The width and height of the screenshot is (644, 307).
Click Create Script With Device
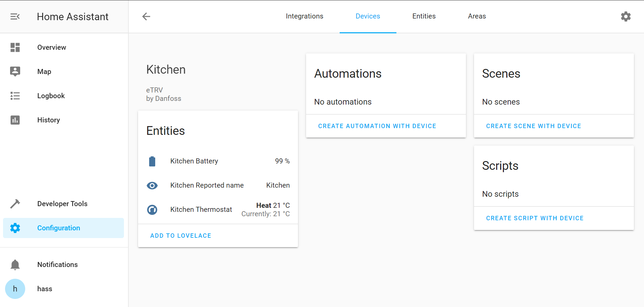(535, 218)
